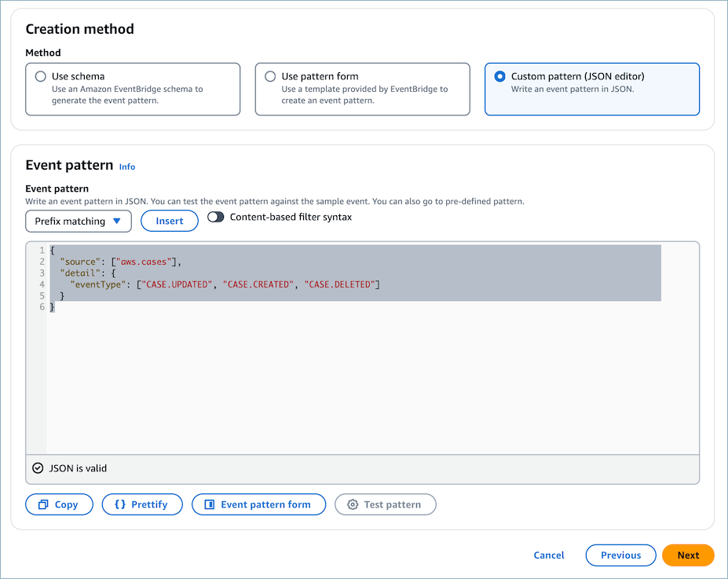Click the JSON is valid status text

coord(78,468)
